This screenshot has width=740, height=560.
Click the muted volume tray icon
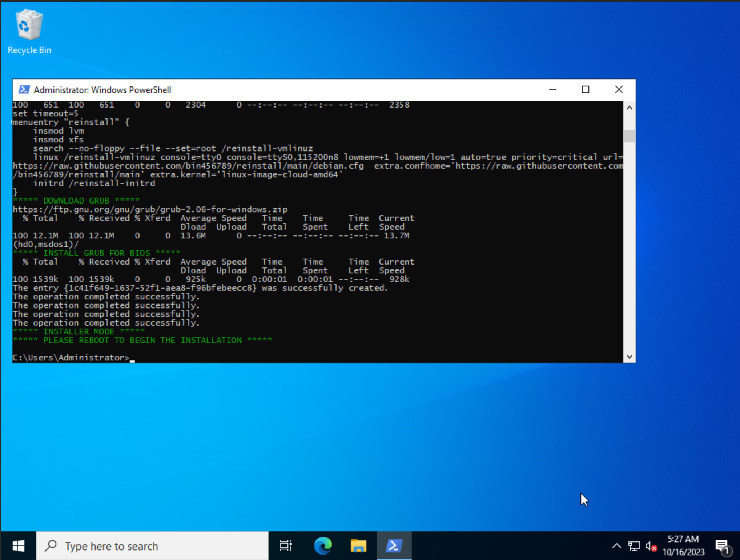(651, 546)
